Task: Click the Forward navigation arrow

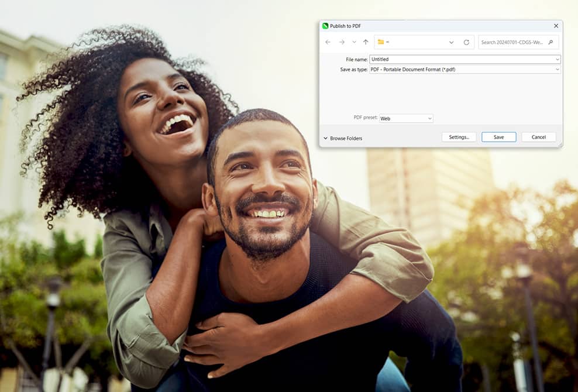Action: [342, 42]
